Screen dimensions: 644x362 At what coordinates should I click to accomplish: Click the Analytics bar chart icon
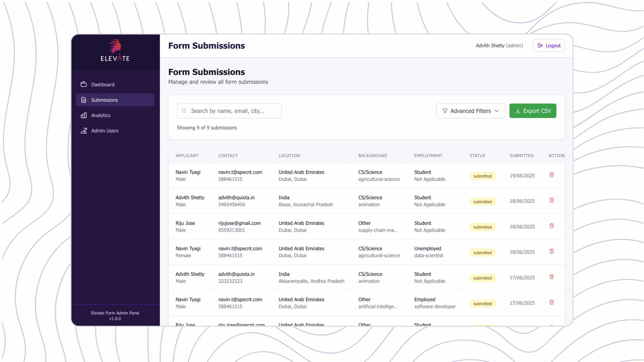[84, 115]
